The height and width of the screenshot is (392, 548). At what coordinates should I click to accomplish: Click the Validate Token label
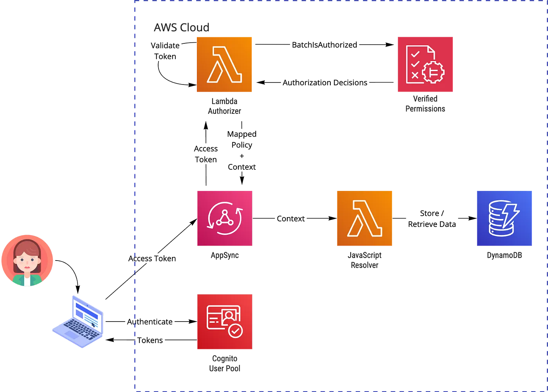click(165, 51)
